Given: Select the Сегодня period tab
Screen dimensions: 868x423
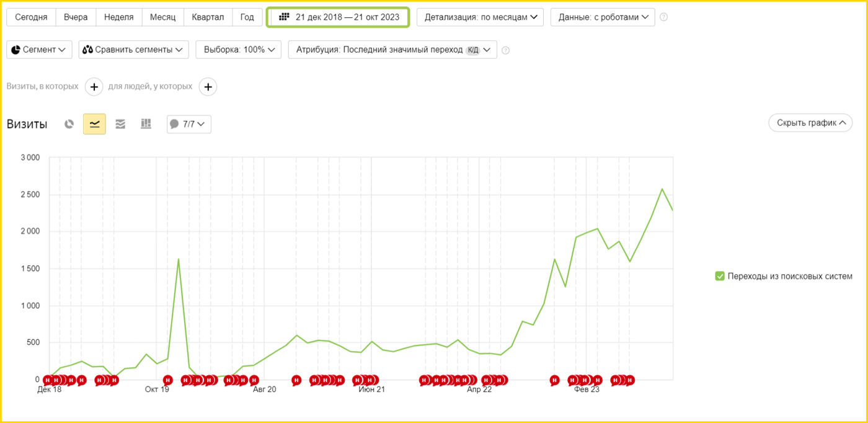Looking at the screenshot, I should tap(31, 17).
